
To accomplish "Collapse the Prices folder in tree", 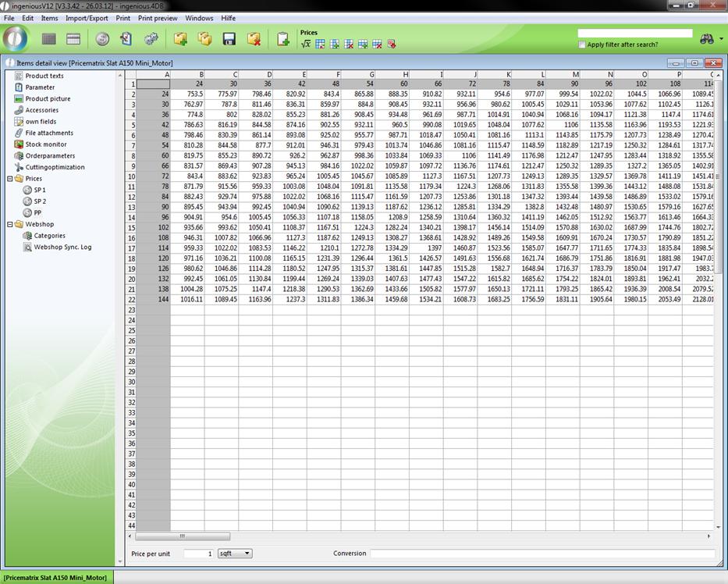I will (x=9, y=179).
